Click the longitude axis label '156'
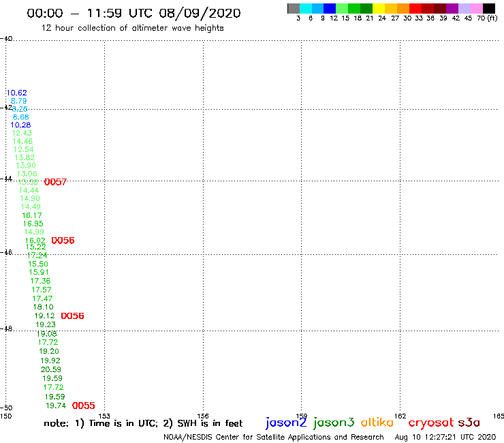 [x=203, y=416]
